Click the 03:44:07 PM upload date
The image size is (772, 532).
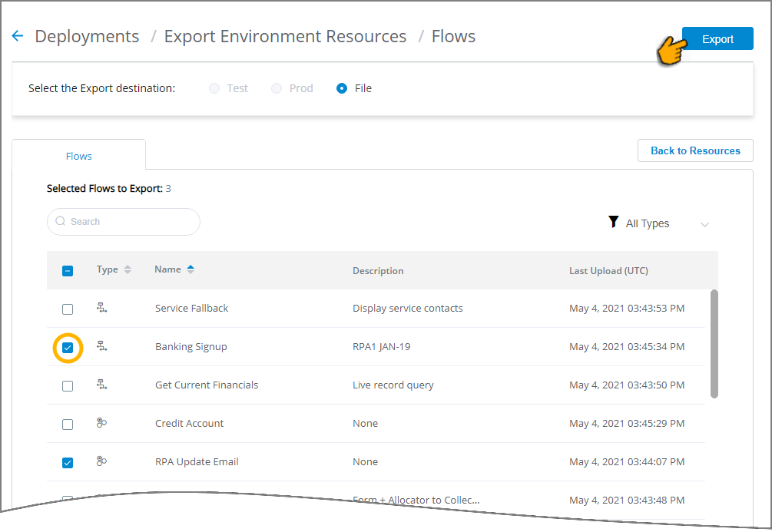coord(627,461)
